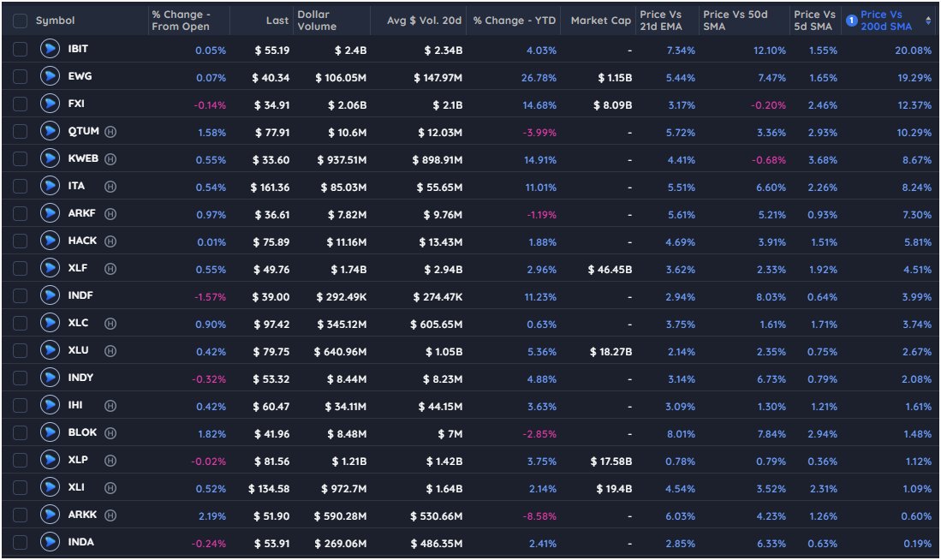Toggle sort arrows on Price Vs 200d SMA
Viewport: 941px width, 560px height.
tap(928, 21)
